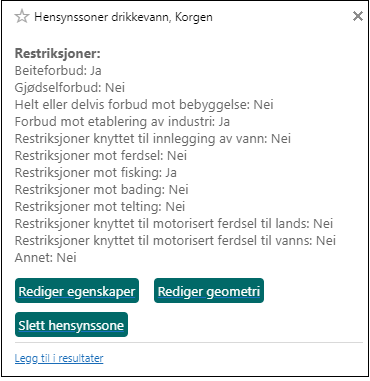Click the etablering av industri line

[x=122, y=122]
